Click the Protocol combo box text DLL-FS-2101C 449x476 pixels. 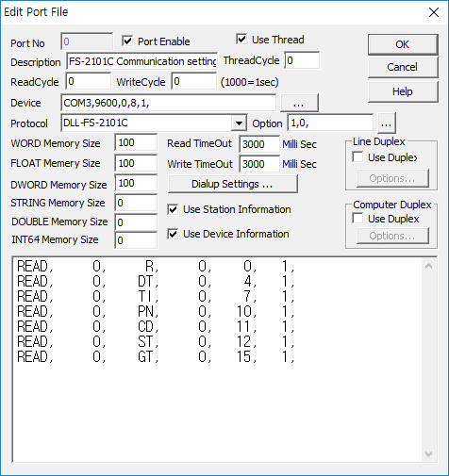pos(95,123)
